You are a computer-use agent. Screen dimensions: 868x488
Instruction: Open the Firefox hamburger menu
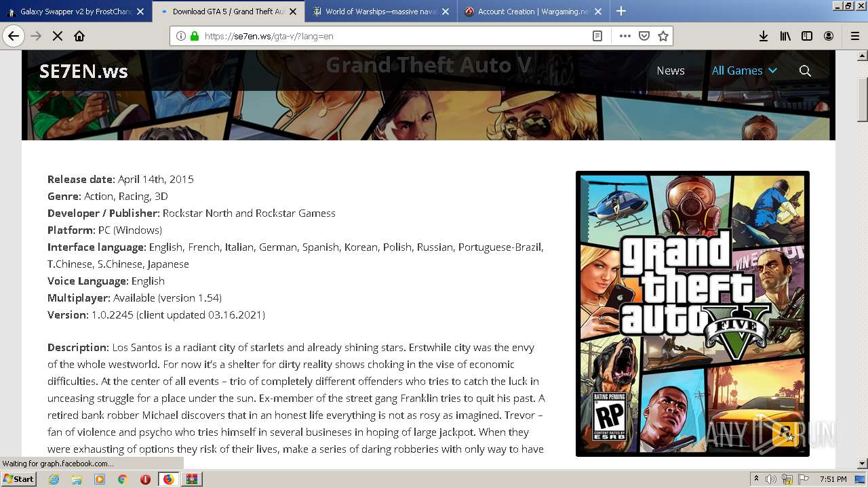pos(855,36)
